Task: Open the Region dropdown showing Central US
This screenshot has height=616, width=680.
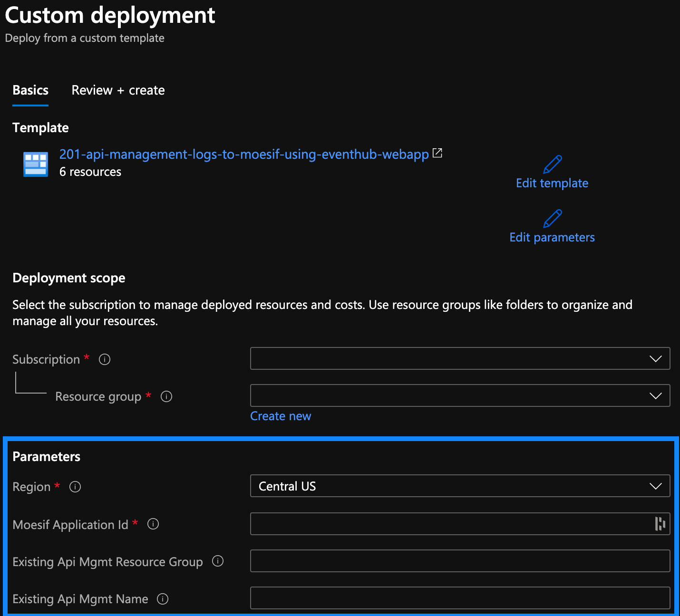Action: pos(656,486)
